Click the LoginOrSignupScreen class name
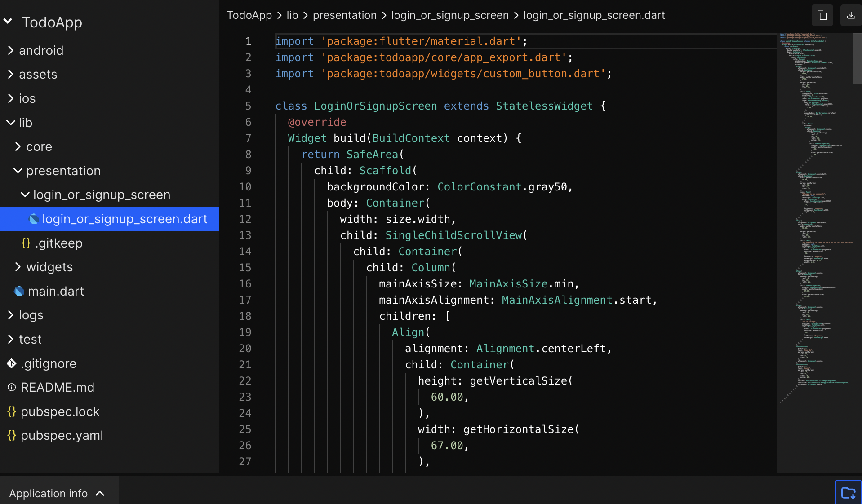This screenshot has width=862, height=504. 375,106
